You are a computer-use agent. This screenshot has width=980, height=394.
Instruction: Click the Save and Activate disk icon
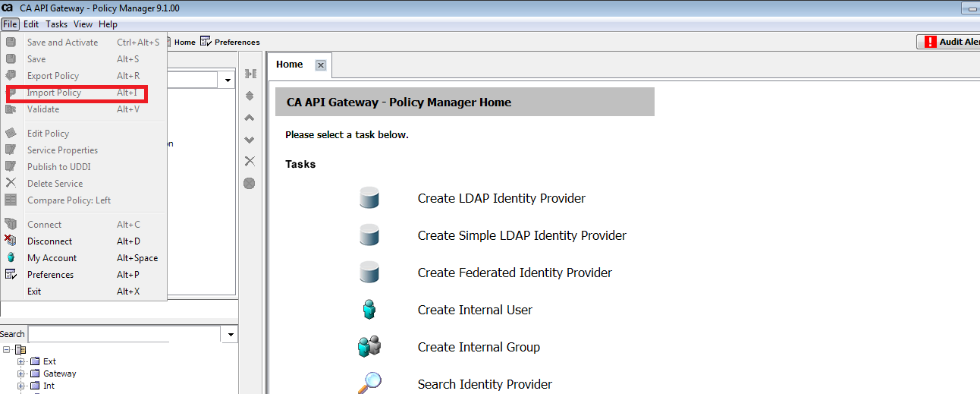pos(11,42)
